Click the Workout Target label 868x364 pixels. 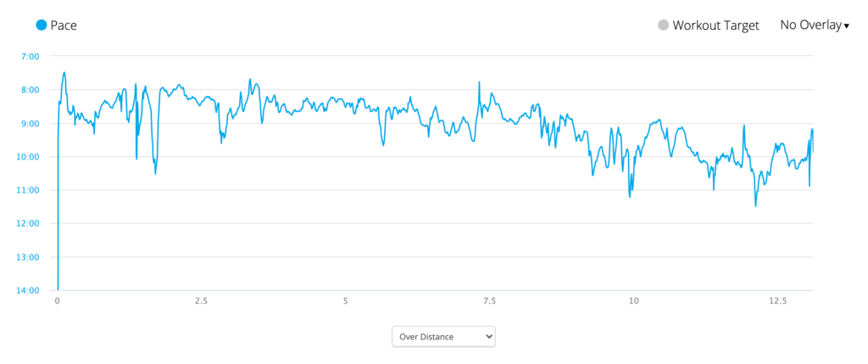point(715,25)
